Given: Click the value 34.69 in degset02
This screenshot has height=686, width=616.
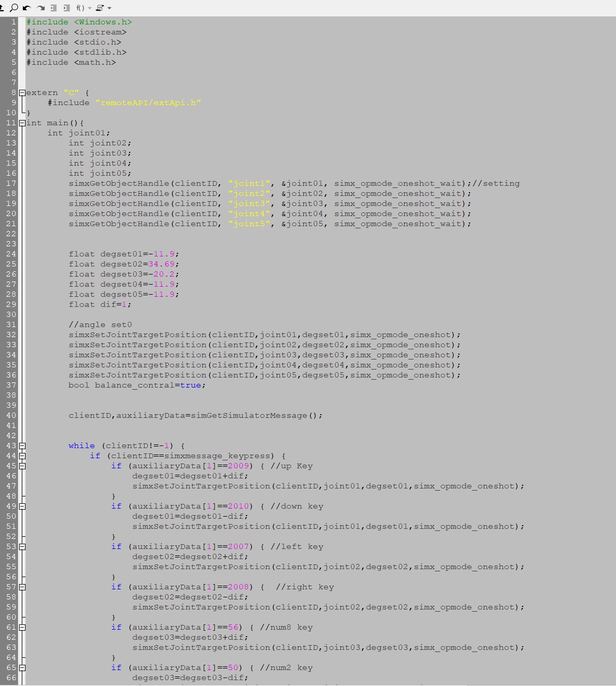Looking at the screenshot, I should click(x=161, y=264).
